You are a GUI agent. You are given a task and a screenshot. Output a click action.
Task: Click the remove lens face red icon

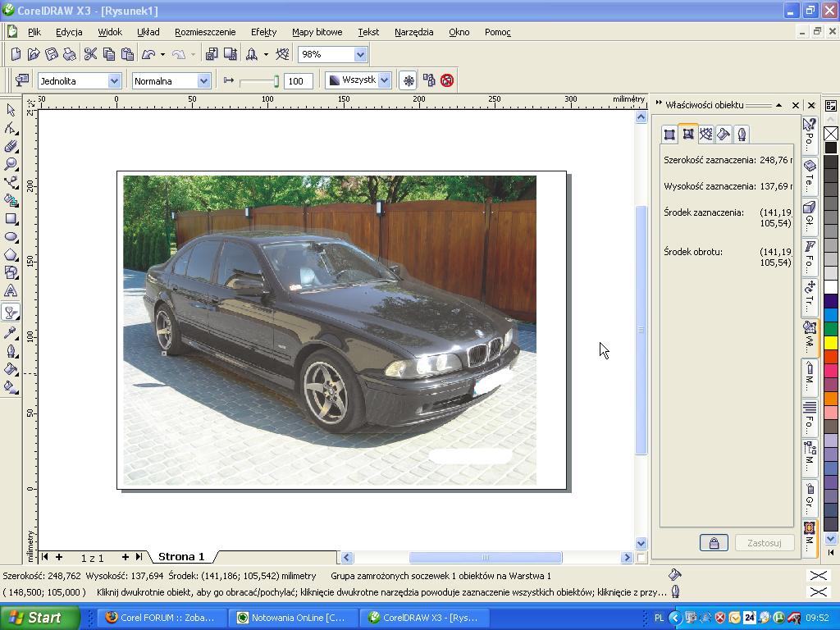[447, 80]
